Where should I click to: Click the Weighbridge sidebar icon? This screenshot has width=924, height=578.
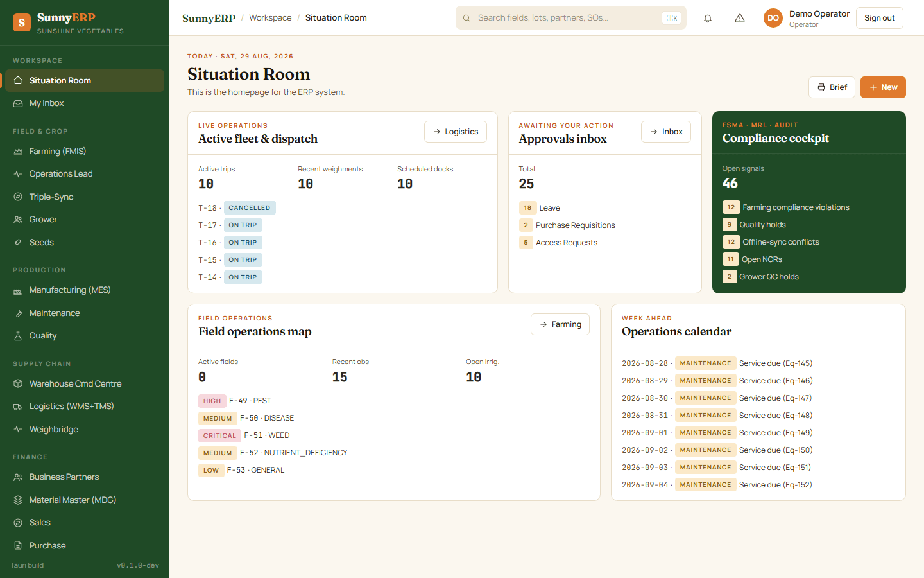point(18,430)
